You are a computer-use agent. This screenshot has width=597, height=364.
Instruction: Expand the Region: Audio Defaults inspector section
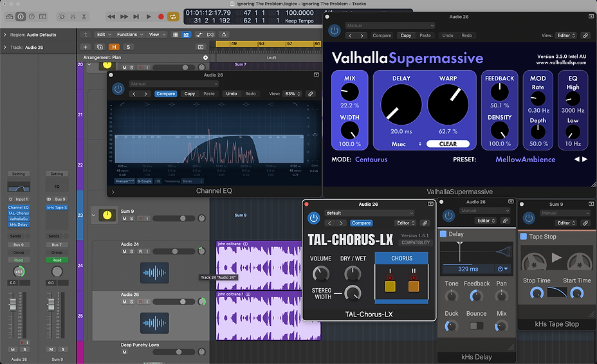click(5, 35)
